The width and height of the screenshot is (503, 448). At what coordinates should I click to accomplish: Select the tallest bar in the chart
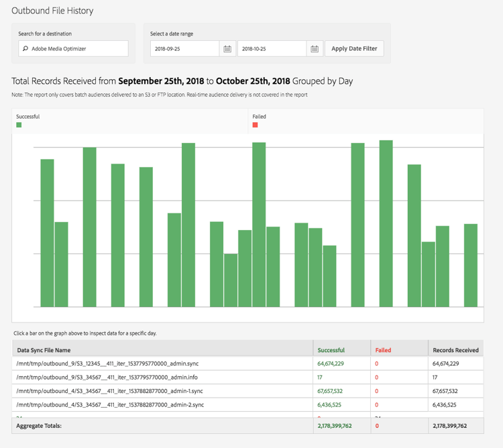click(386, 223)
